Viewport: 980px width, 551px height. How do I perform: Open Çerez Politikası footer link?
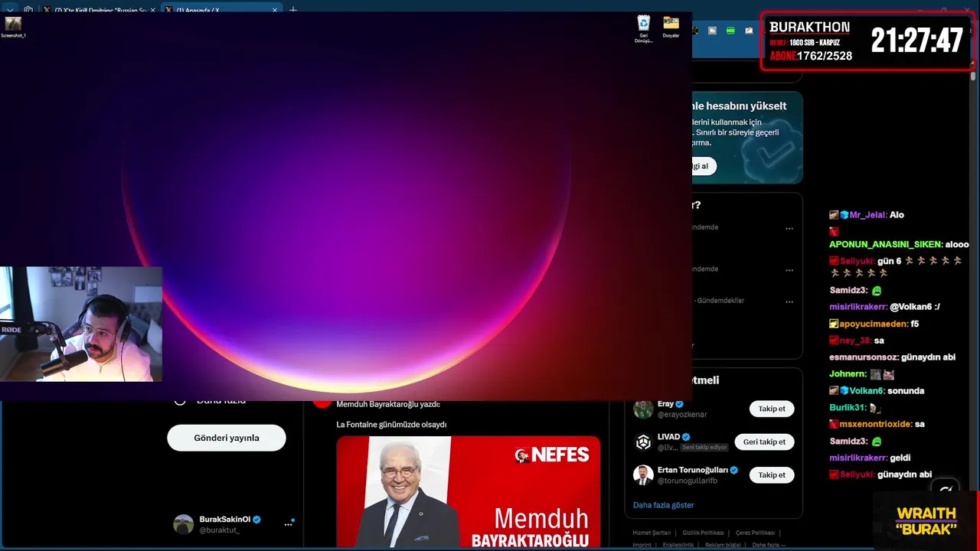click(x=755, y=533)
